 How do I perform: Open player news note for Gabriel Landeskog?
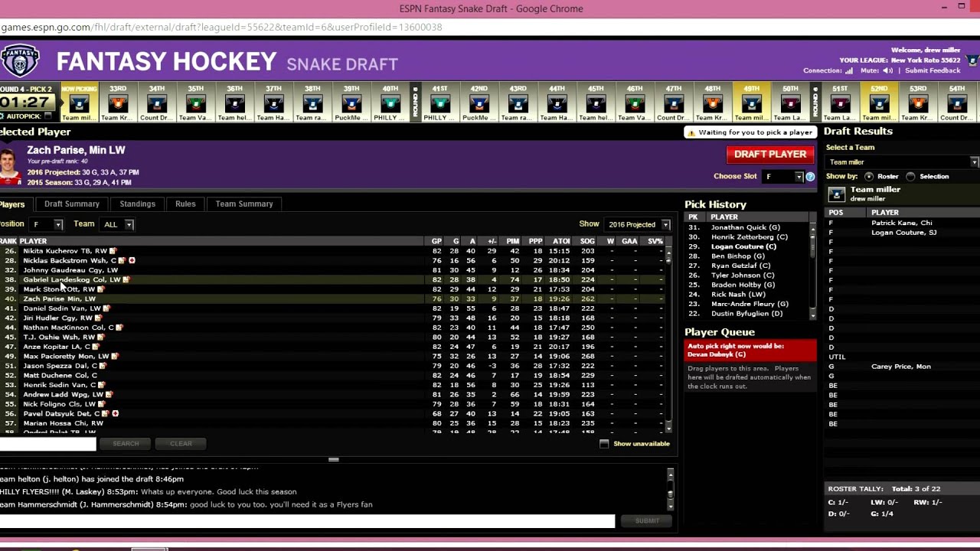pyautogui.click(x=126, y=279)
